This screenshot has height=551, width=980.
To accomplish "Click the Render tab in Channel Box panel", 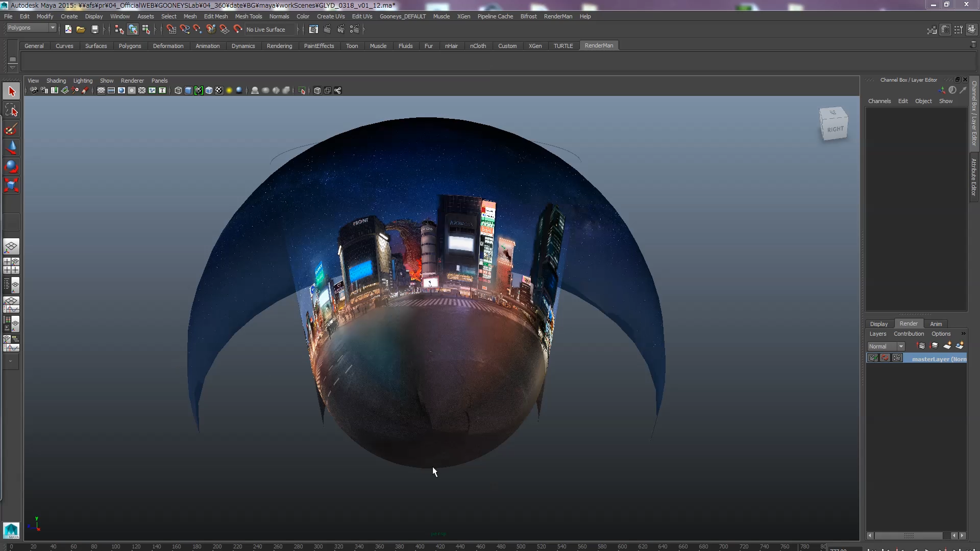I will coord(909,323).
